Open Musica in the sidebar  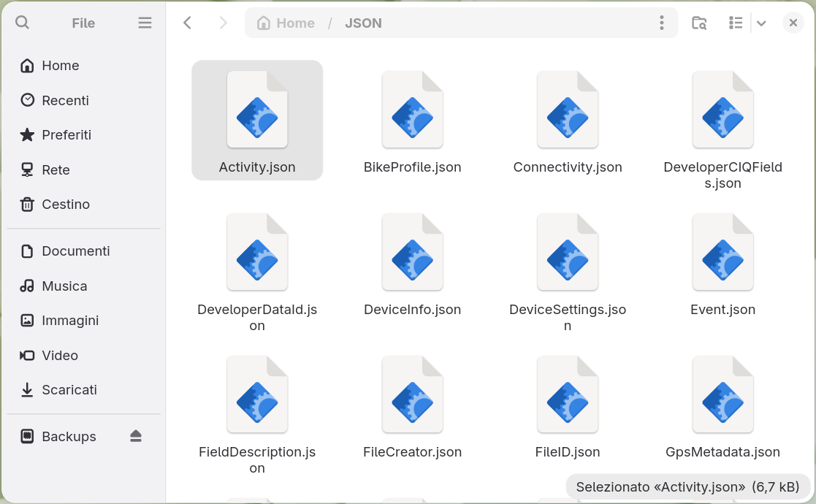click(x=84, y=286)
